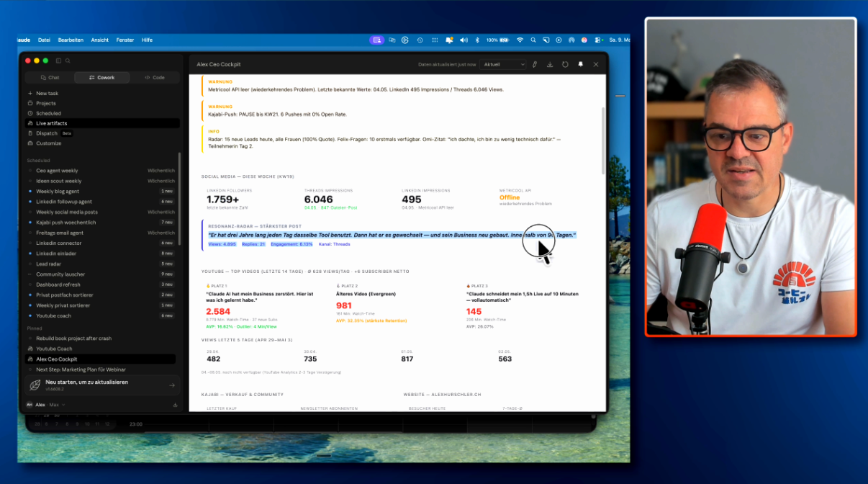Open the Ansicht menu

[100, 40]
